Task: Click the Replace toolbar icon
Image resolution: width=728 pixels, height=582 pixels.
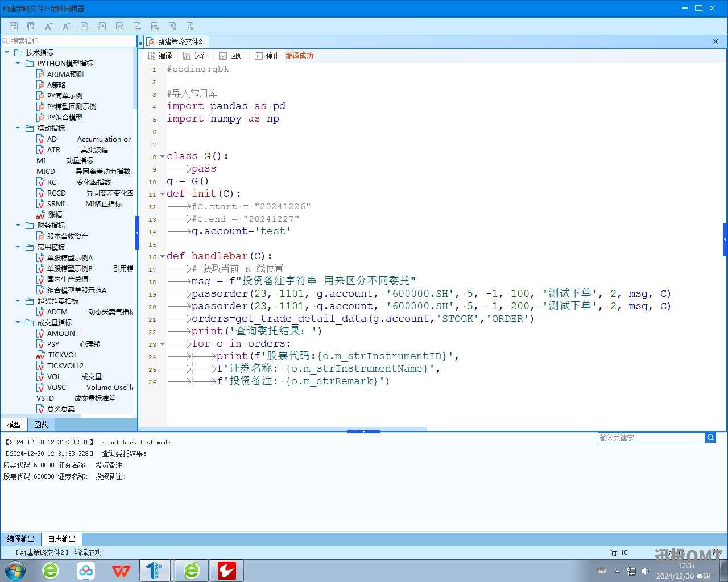Action: [x=137, y=26]
